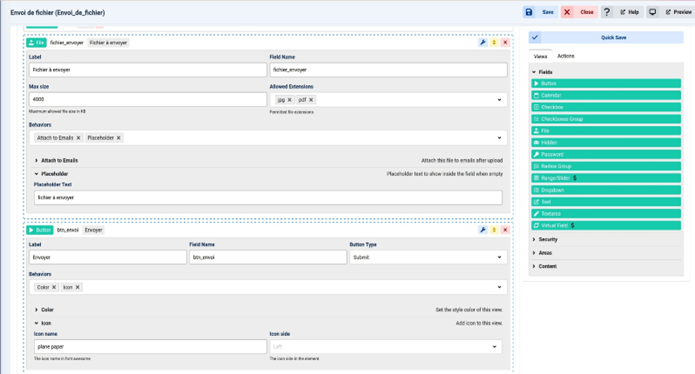Switch to the Actions tab
Viewport: 695px width, 374px height.
pos(566,56)
